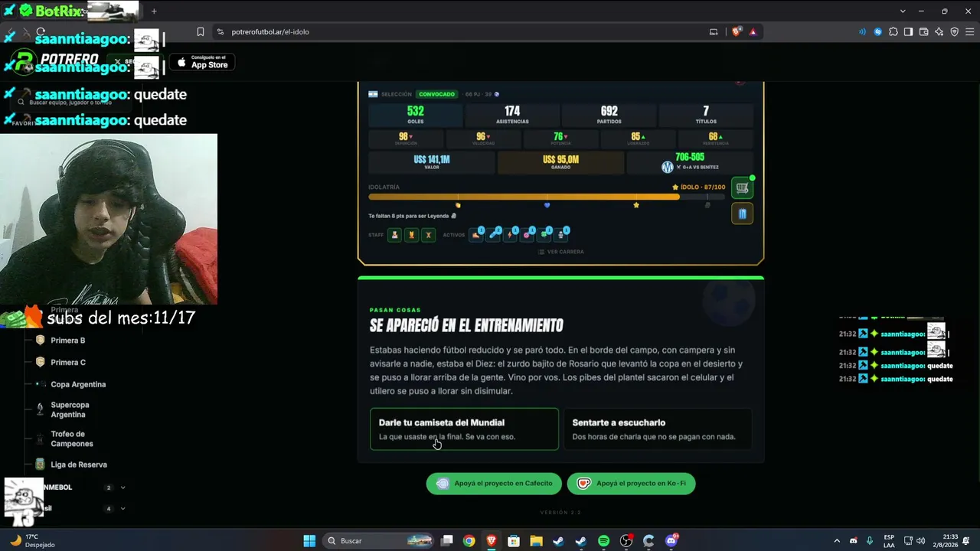Open the tab search dropdown arrow
Image resolution: width=980 pixels, height=551 pixels.
click(x=903, y=11)
